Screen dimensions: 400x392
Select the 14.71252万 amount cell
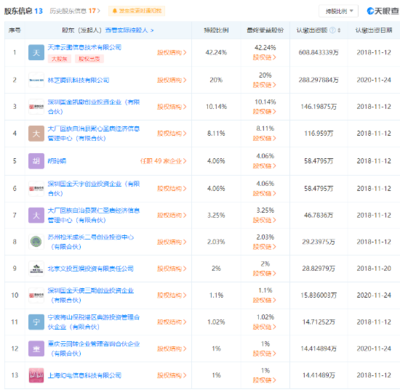coord(318,322)
